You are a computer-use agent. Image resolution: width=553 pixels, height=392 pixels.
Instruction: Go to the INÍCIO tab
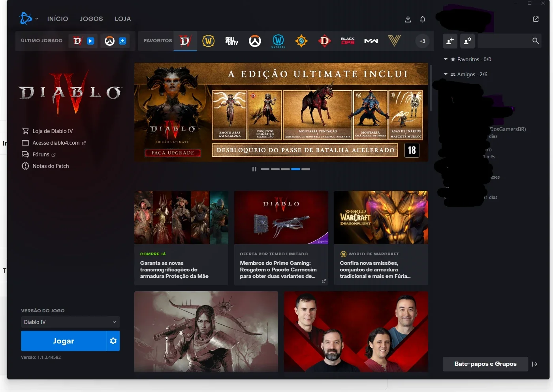click(58, 19)
